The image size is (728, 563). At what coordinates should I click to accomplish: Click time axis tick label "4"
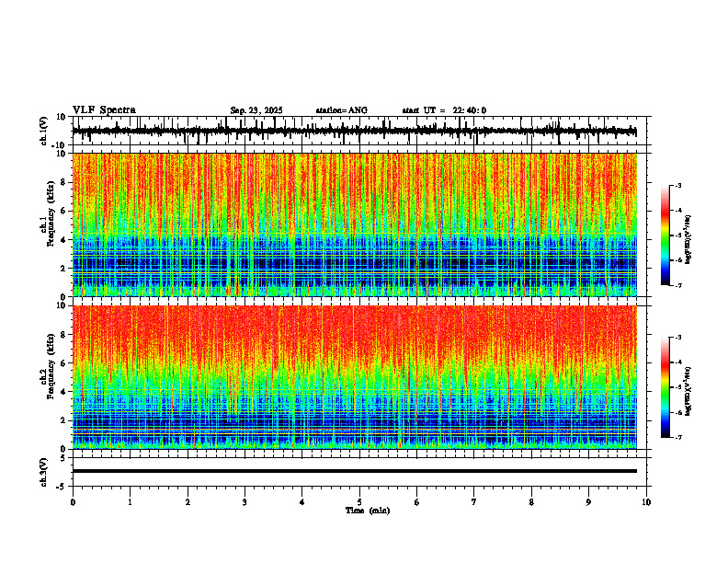coord(302,502)
